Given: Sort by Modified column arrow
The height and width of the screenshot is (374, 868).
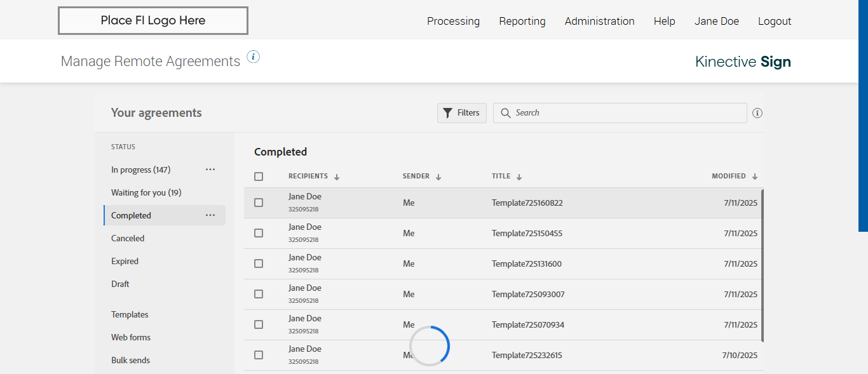Looking at the screenshot, I should (x=755, y=177).
